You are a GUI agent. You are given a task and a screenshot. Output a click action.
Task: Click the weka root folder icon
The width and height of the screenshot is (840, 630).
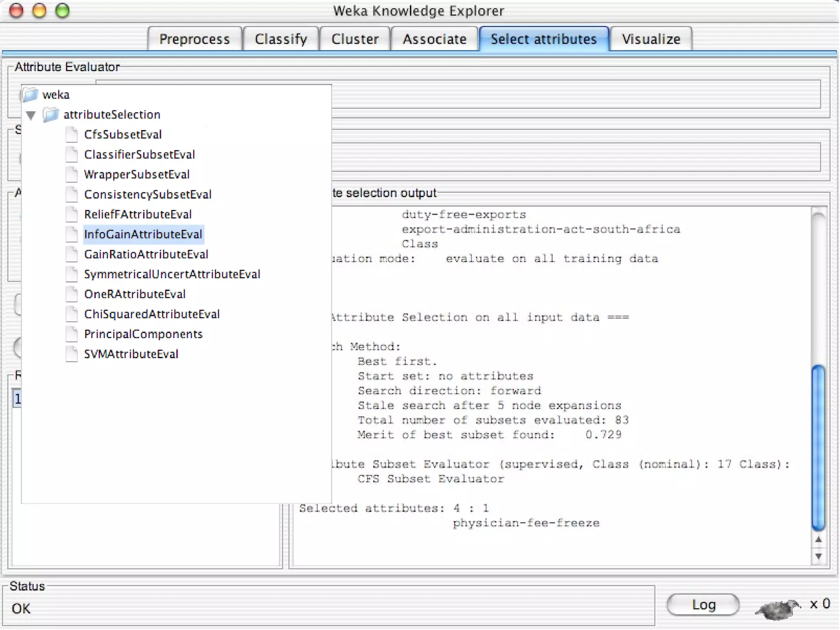(30, 95)
